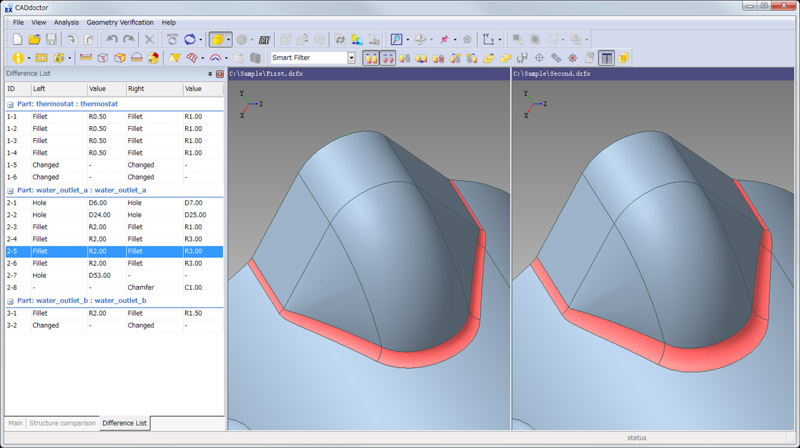
Task: Open the Geometry Verification menu
Action: pyautogui.click(x=120, y=22)
